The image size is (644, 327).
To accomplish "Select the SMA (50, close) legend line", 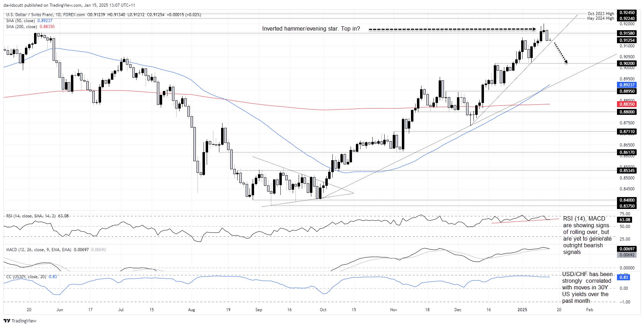I will pyautogui.click(x=29, y=21).
